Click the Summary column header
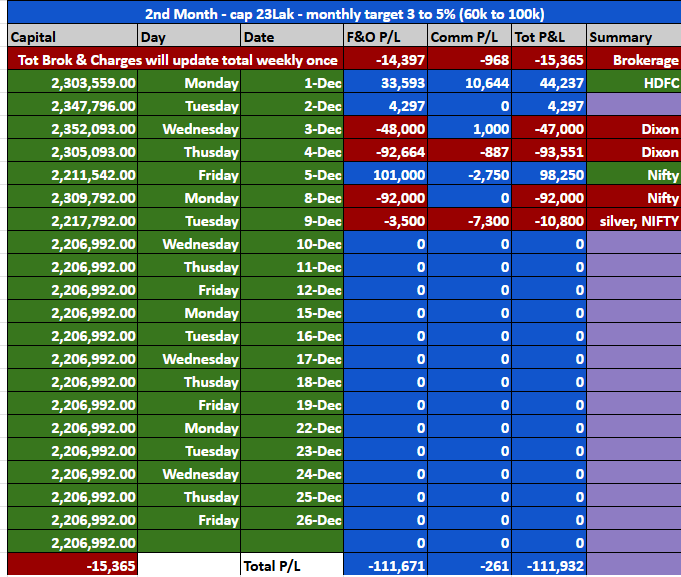This screenshot has height=577, width=681. click(634, 36)
